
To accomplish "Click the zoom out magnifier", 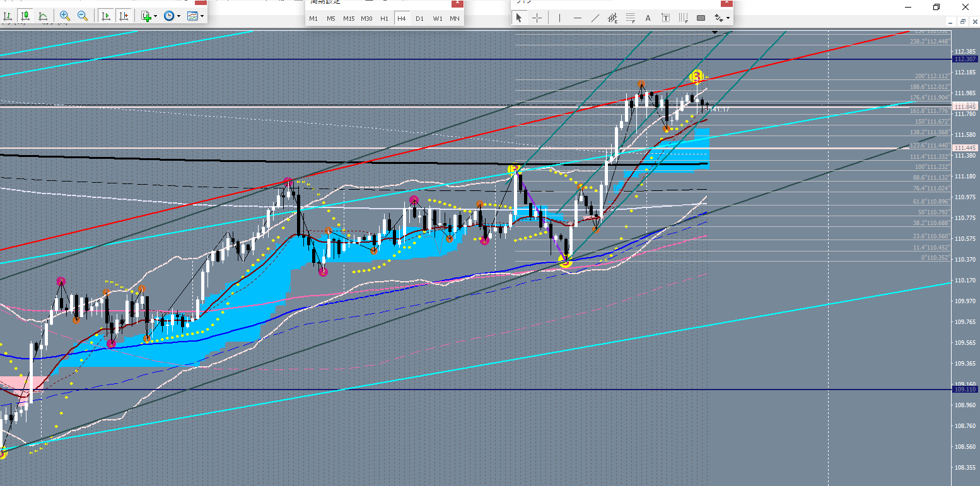I will (82, 16).
